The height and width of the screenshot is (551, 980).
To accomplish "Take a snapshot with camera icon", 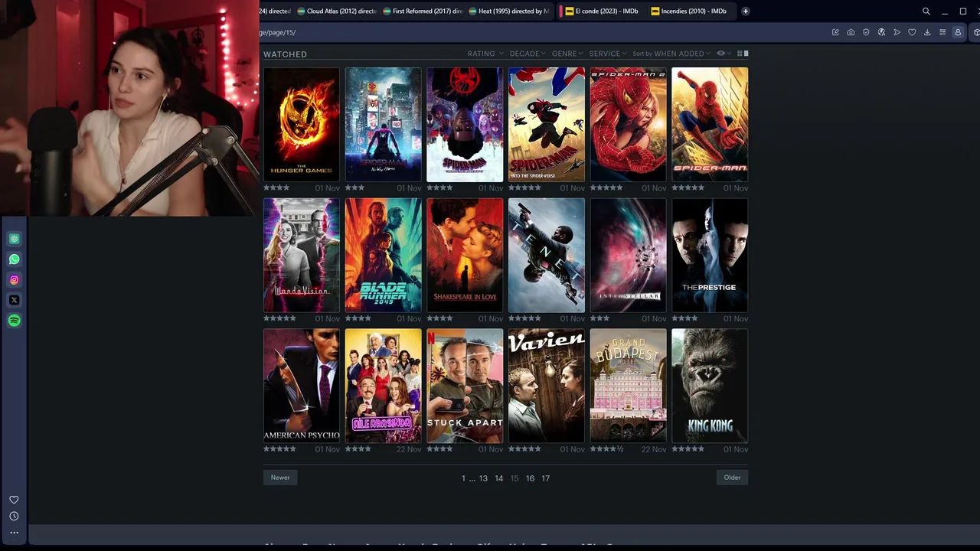I will (x=851, y=32).
